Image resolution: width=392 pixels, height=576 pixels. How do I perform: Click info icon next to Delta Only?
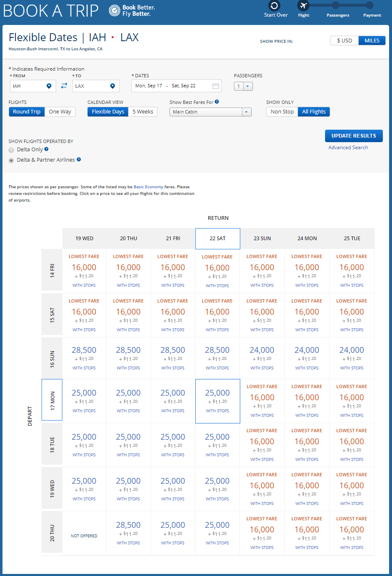coord(46,149)
